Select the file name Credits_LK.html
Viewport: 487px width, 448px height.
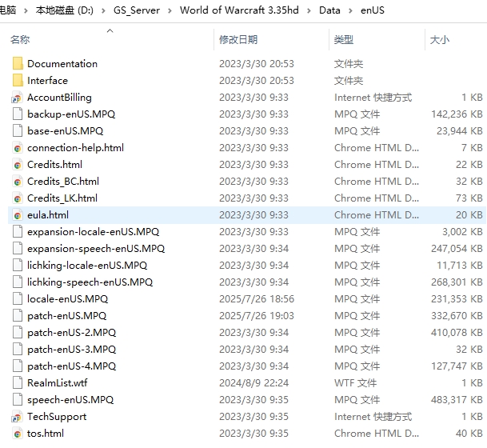[x=62, y=198]
